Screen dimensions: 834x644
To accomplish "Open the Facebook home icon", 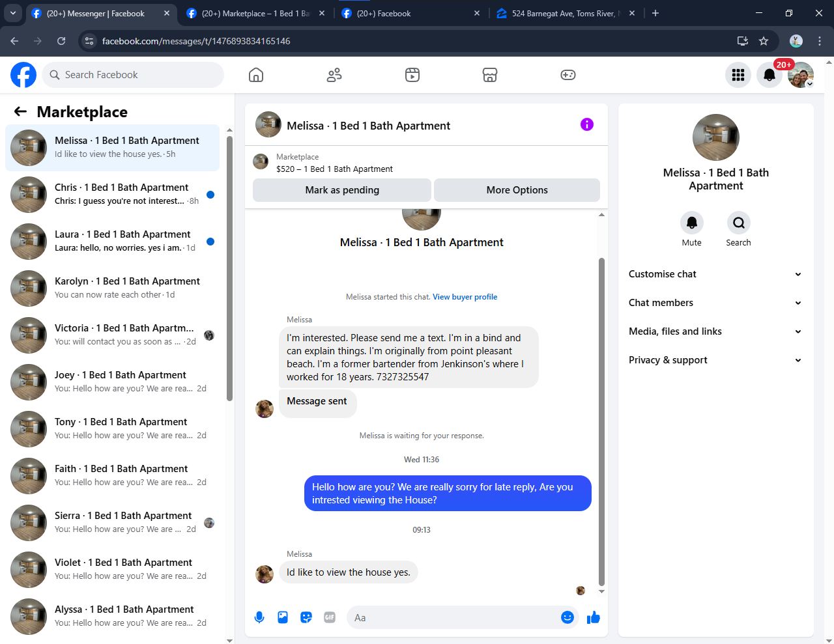I will (x=256, y=75).
